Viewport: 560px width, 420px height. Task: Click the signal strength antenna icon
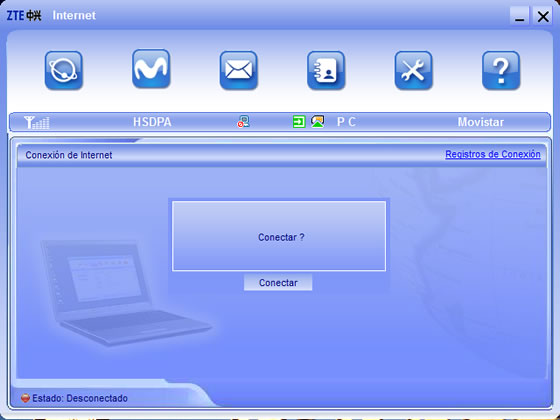point(36,122)
